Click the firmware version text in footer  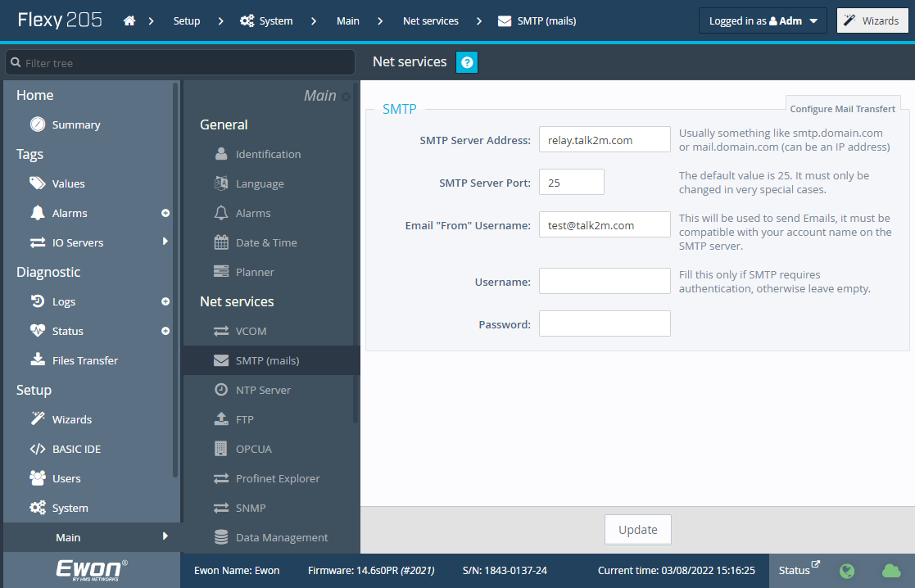(x=371, y=571)
